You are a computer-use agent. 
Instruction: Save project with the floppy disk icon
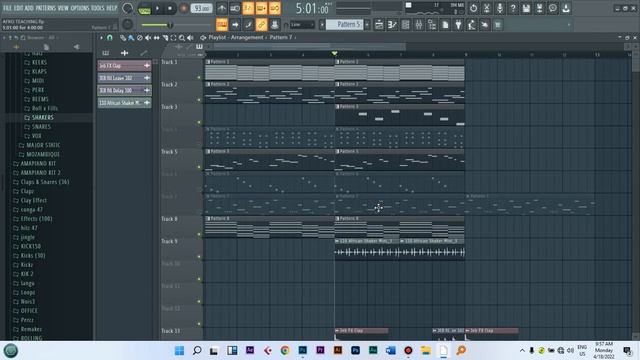pyautogui.click(x=526, y=8)
